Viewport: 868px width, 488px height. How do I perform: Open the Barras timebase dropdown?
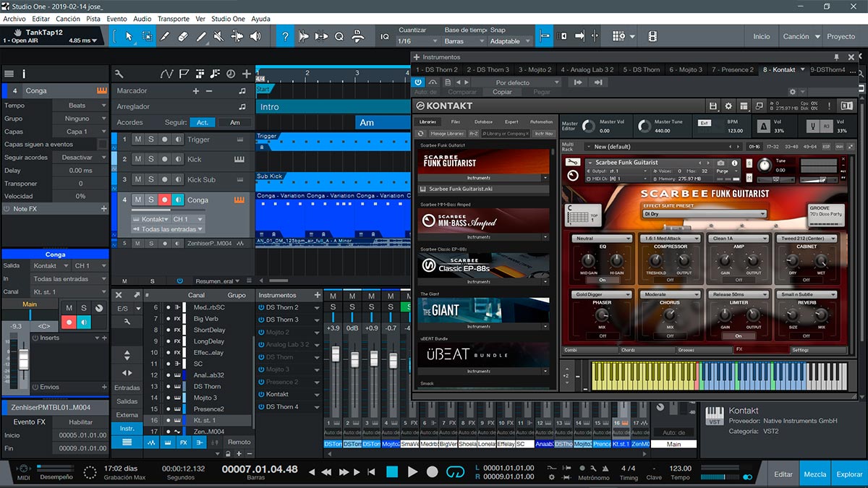[463, 41]
